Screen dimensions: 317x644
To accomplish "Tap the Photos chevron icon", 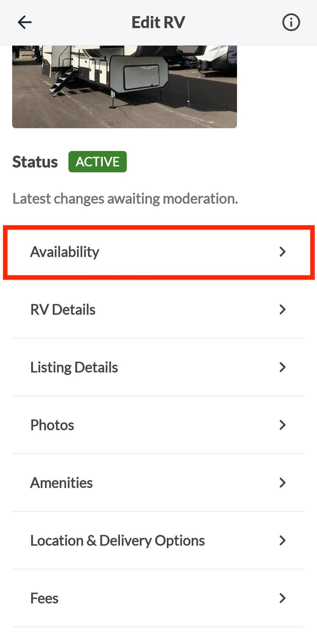I will (x=282, y=425).
